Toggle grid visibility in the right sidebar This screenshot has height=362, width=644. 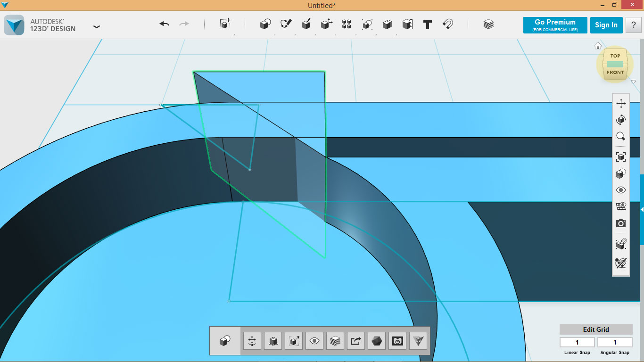click(x=621, y=206)
